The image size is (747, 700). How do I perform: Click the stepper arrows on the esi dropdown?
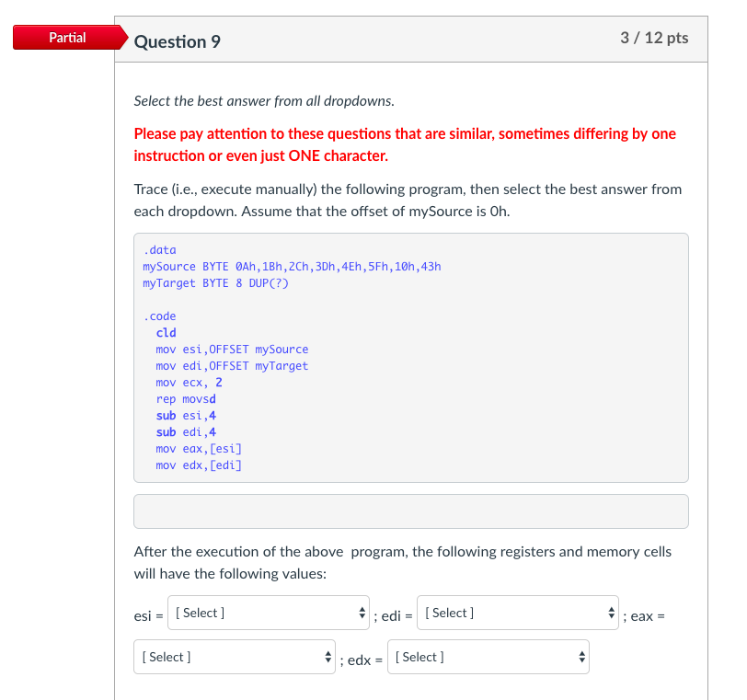pyautogui.click(x=363, y=613)
